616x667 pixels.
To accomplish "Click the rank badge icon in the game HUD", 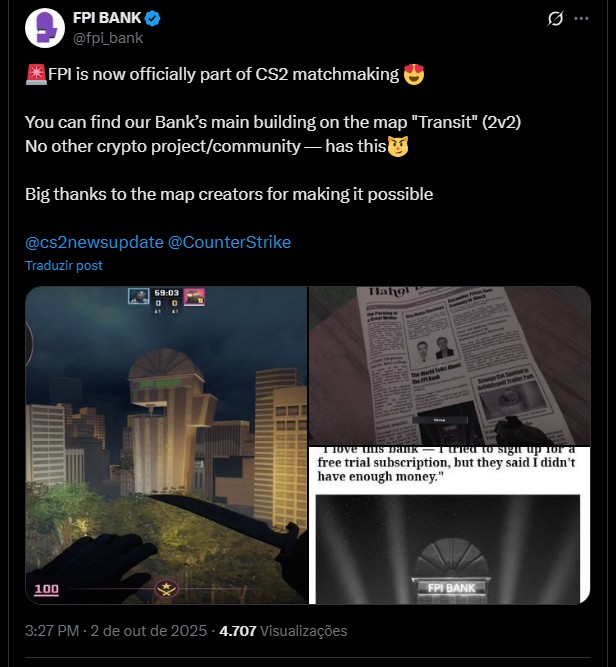I will 166,589.
